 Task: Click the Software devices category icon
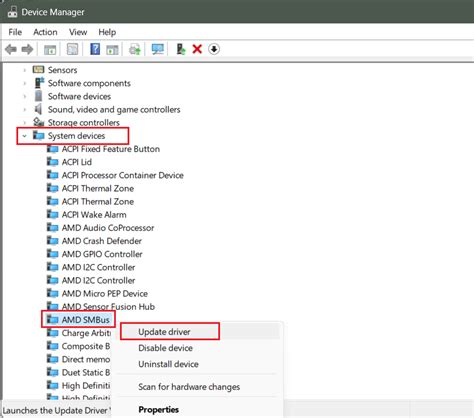click(x=39, y=96)
